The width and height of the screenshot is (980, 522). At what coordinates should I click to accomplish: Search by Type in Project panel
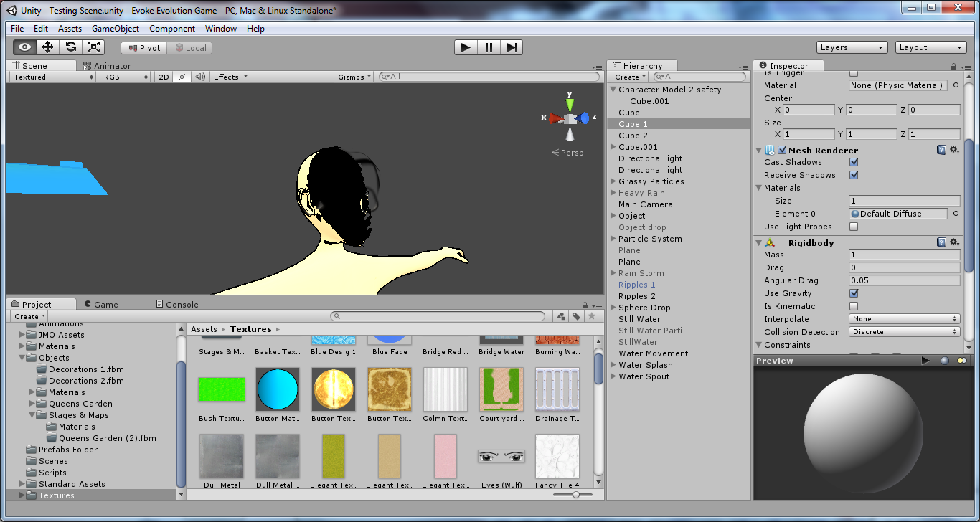(x=560, y=316)
